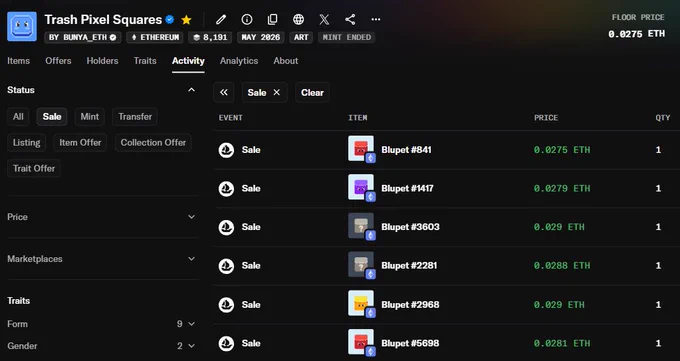The height and width of the screenshot is (361, 680).
Task: Toggle the Item Offer status filter
Action: [80, 142]
